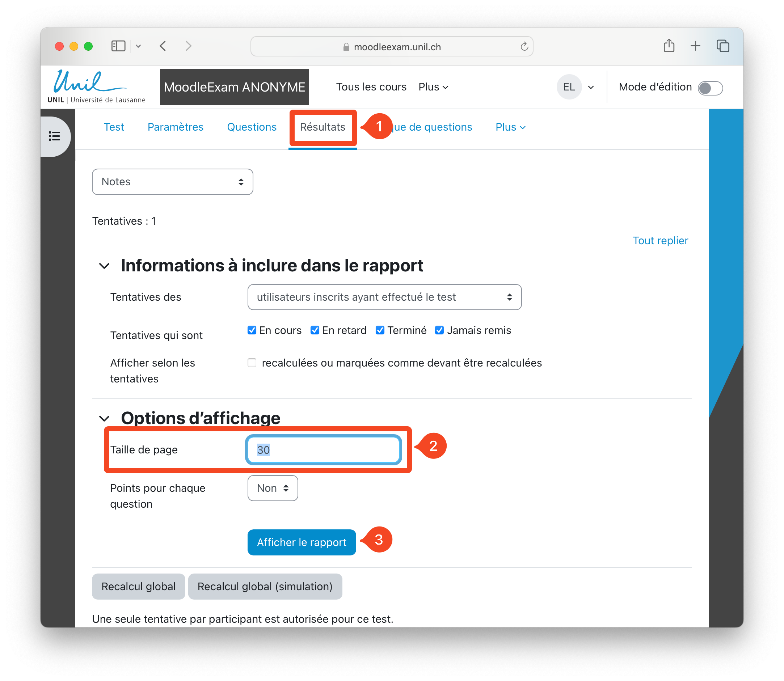
Task: Uncheck the En cours checkbox
Action: coord(252,330)
